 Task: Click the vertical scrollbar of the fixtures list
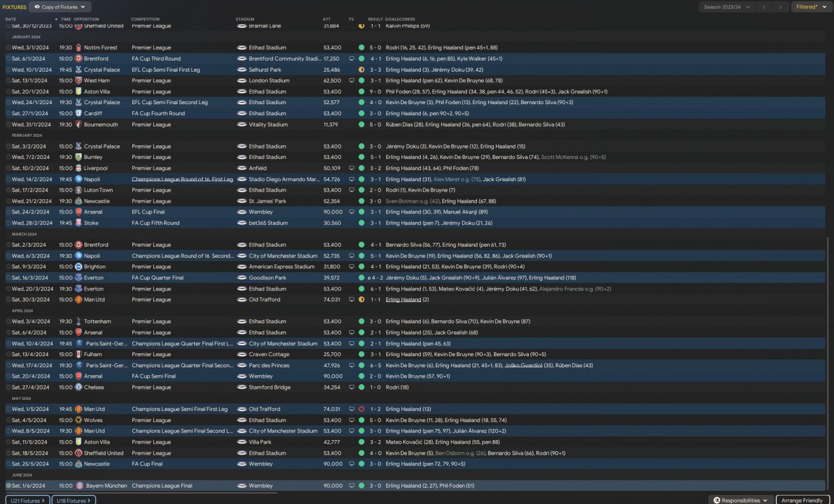coord(829,365)
